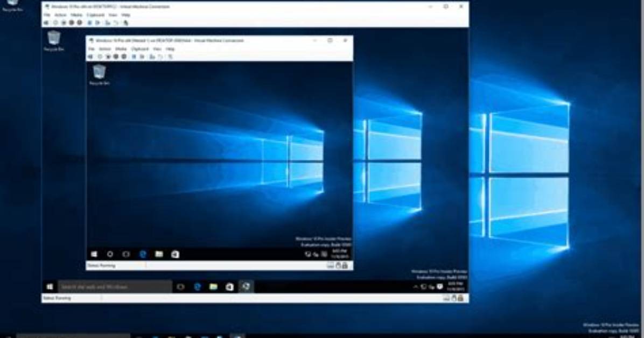Click Pause icon in outer VM toolbar

tap(89, 23)
